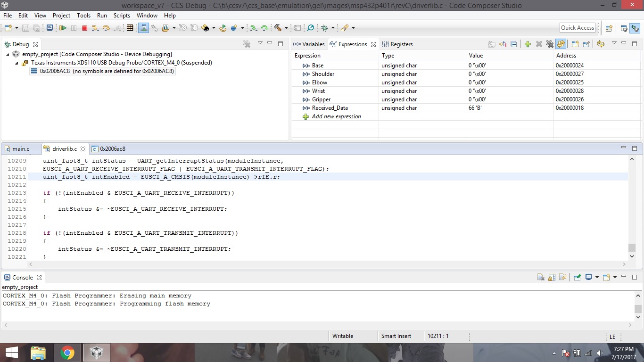The height and width of the screenshot is (362, 644).
Task: Select the Shoulder expression row
Action: click(467, 74)
